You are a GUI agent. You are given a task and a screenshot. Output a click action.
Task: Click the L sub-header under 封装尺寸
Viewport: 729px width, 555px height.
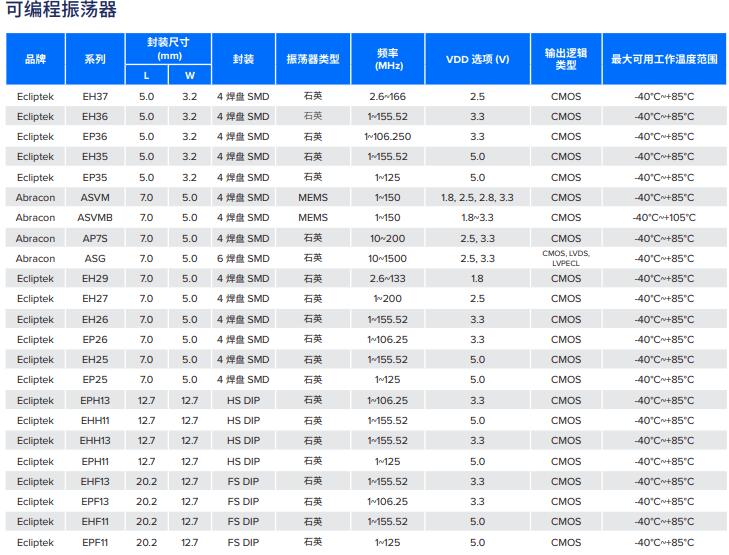pyautogui.click(x=147, y=75)
